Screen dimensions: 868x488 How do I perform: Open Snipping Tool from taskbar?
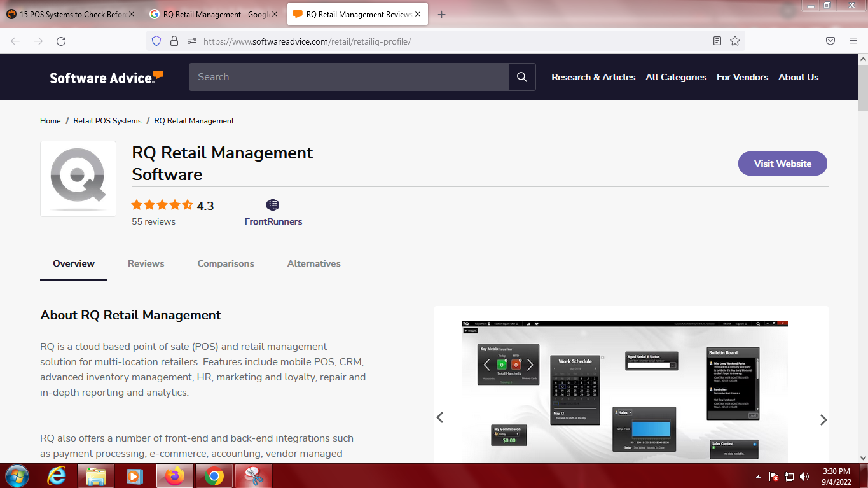(253, 476)
